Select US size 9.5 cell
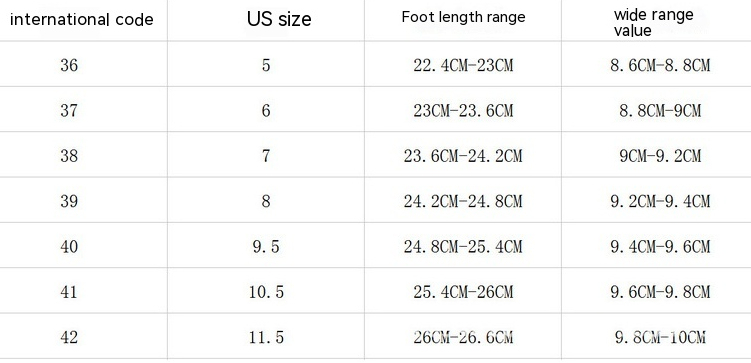This screenshot has height=363, width=751. (x=266, y=247)
